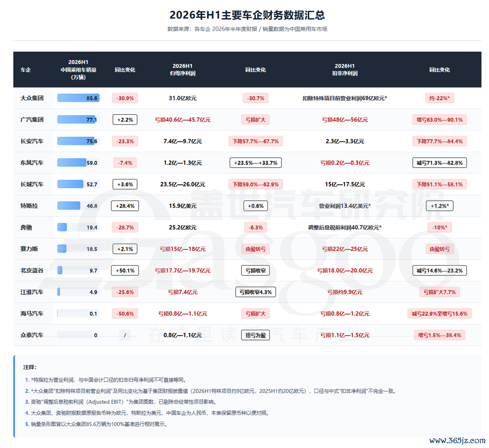
Task: Select the 23.5亿—26.0亿元 cell for 长城汽车
Action: pyautogui.click(x=182, y=184)
